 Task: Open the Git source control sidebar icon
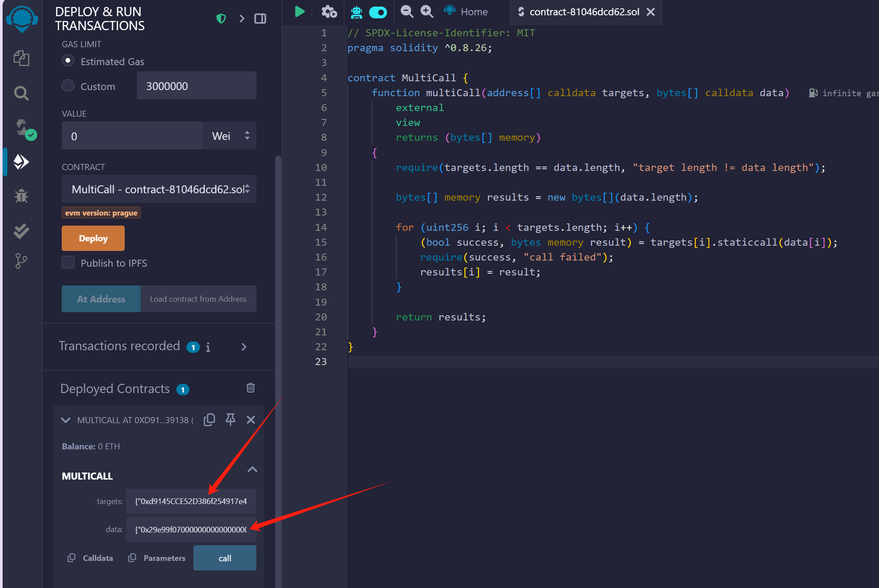click(x=21, y=261)
